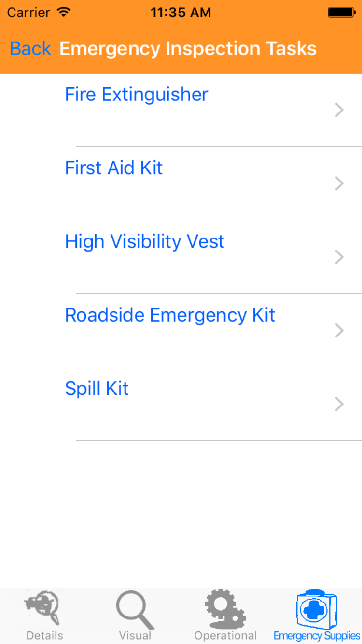The height and width of the screenshot is (644, 362).
Task: Click the battery indicator icon
Action: click(341, 13)
